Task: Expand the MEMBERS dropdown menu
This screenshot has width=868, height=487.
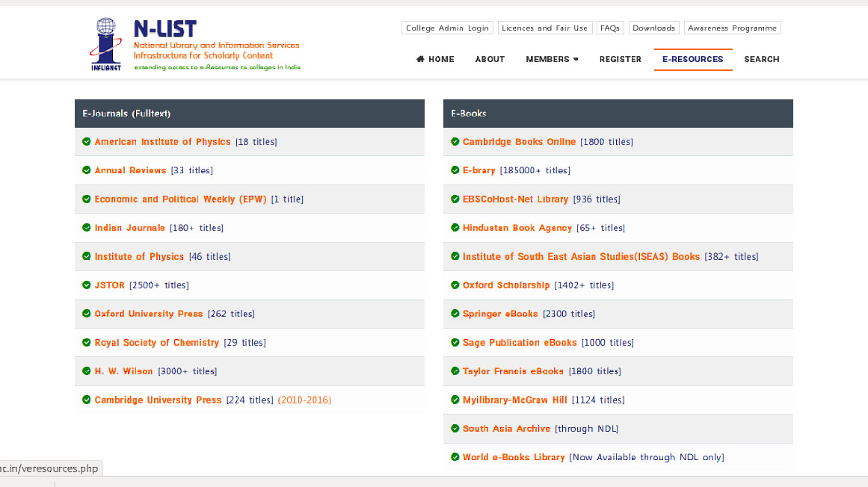Action: coord(552,59)
